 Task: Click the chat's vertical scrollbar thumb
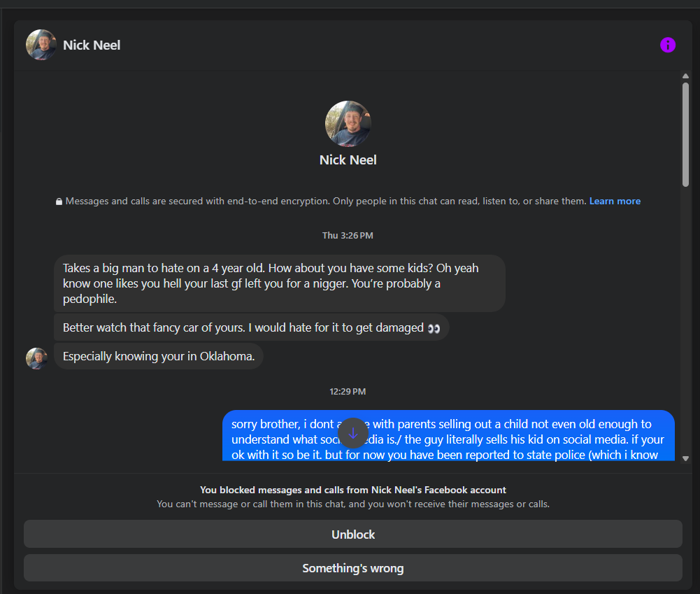coord(685,133)
